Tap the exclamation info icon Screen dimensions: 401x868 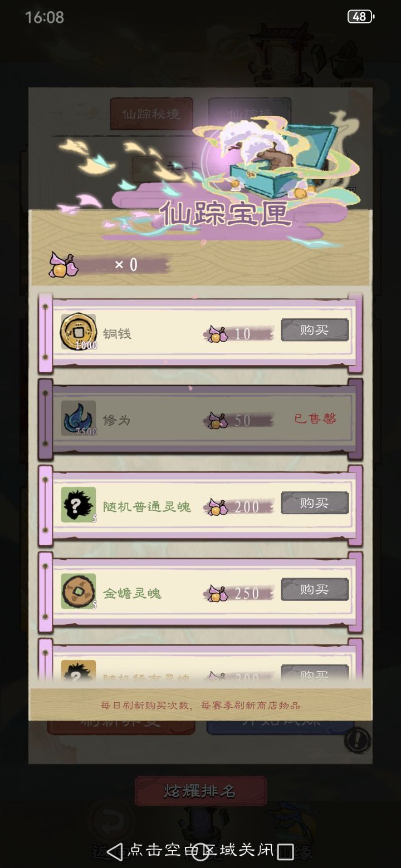[358, 739]
